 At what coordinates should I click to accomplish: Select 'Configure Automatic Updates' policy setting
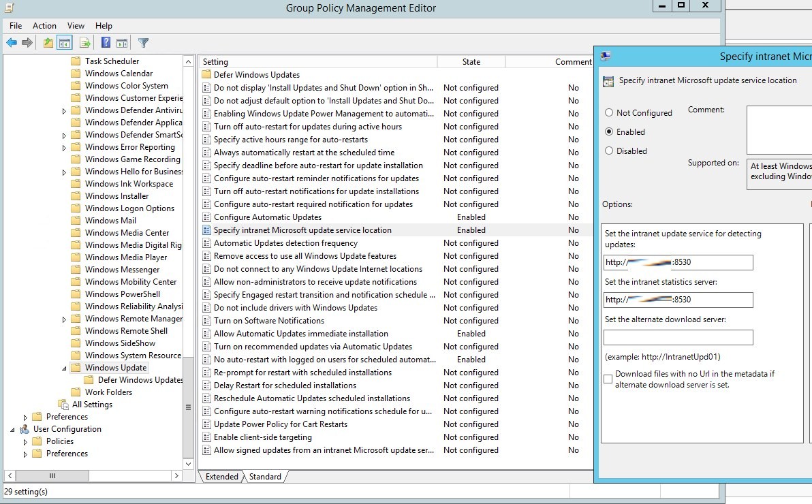[x=268, y=217]
